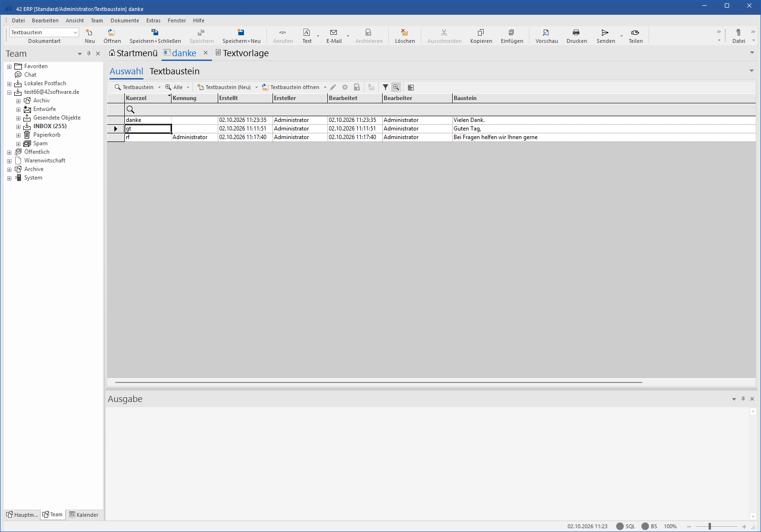Click the Neu toolbar icon

tap(90, 36)
